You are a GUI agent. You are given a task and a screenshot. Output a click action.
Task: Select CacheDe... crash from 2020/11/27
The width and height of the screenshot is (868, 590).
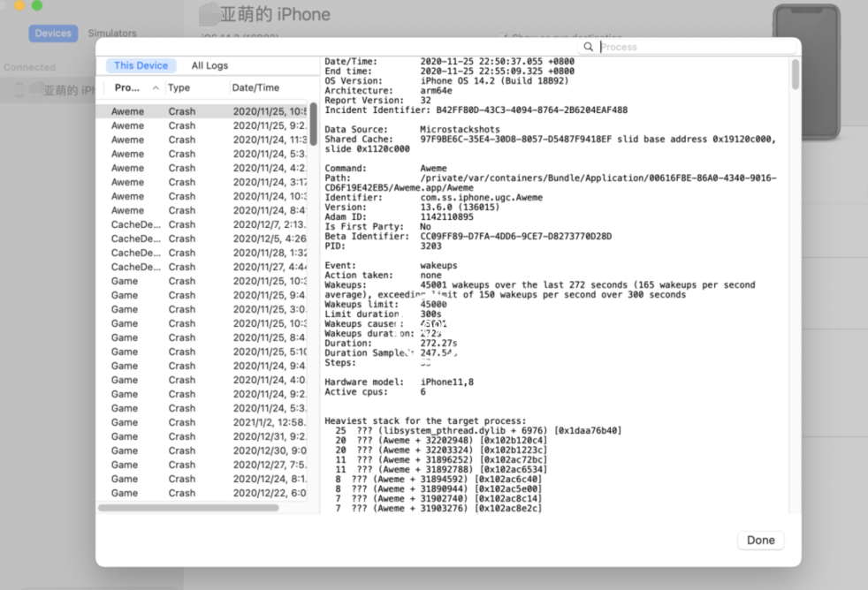point(202,267)
